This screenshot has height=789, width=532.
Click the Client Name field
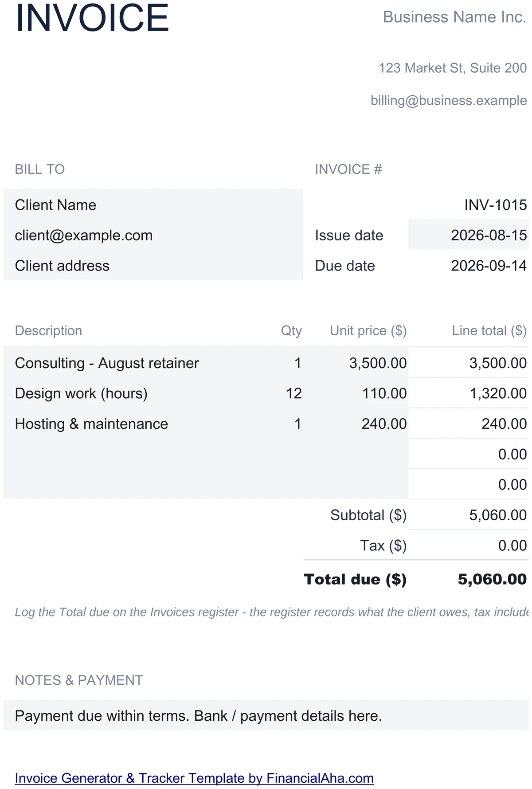(153, 205)
